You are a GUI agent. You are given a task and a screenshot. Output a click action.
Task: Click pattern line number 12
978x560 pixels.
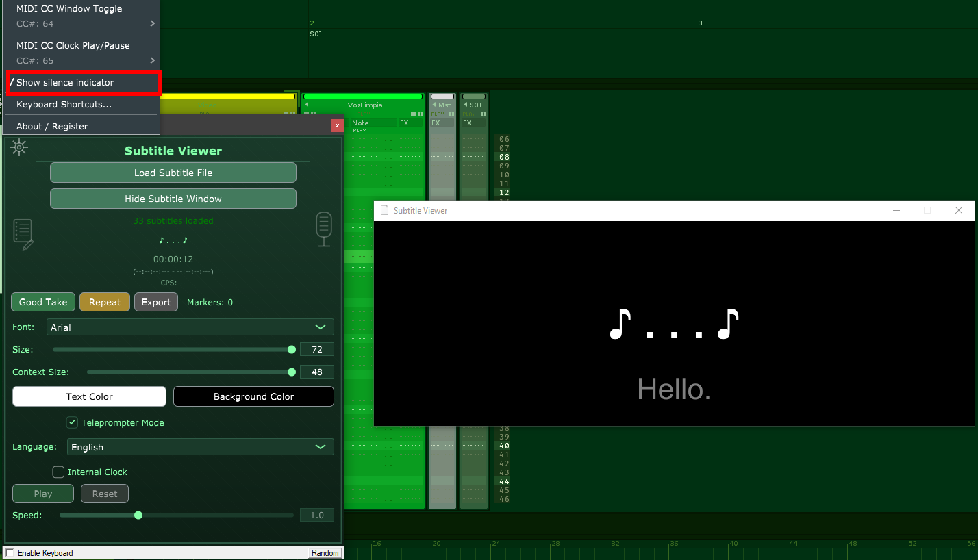[x=505, y=192]
